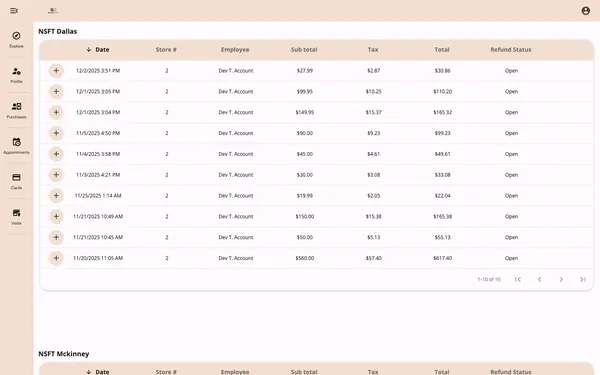Select the $22.04 total cell

[442, 196]
